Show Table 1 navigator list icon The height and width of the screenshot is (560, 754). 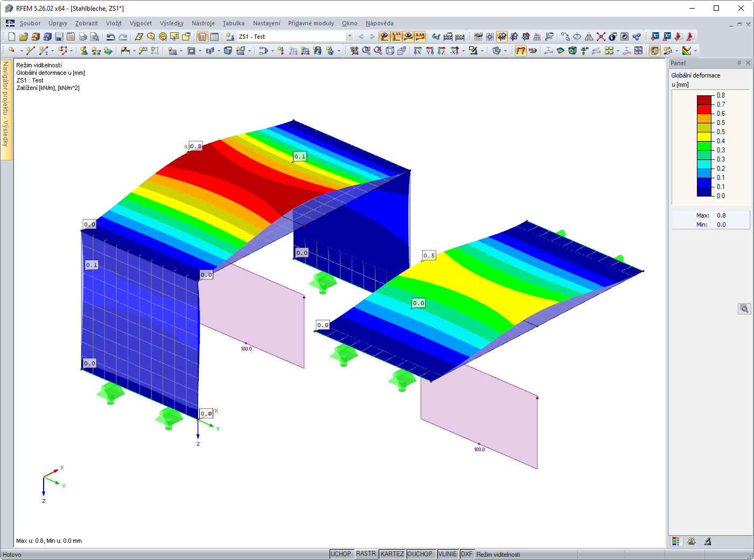click(x=202, y=37)
